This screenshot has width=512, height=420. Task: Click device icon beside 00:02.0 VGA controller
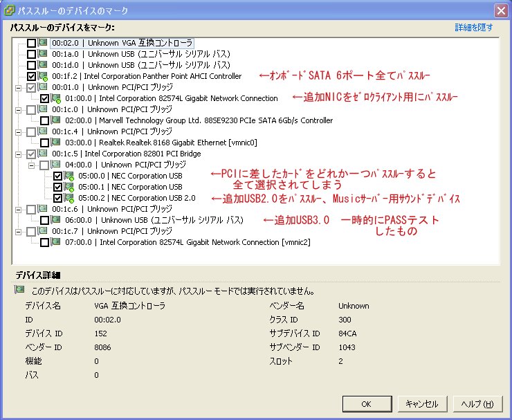click(43, 44)
